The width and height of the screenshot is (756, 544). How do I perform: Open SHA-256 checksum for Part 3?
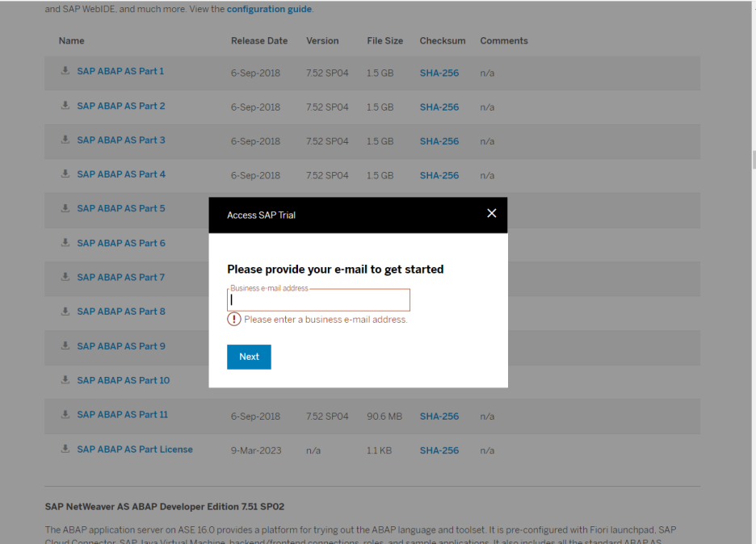click(439, 142)
